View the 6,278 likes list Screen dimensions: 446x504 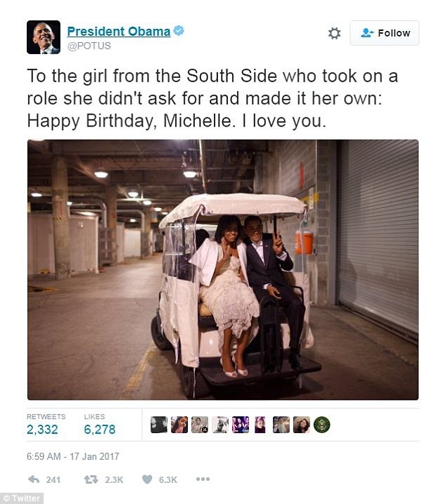pyautogui.click(x=99, y=429)
